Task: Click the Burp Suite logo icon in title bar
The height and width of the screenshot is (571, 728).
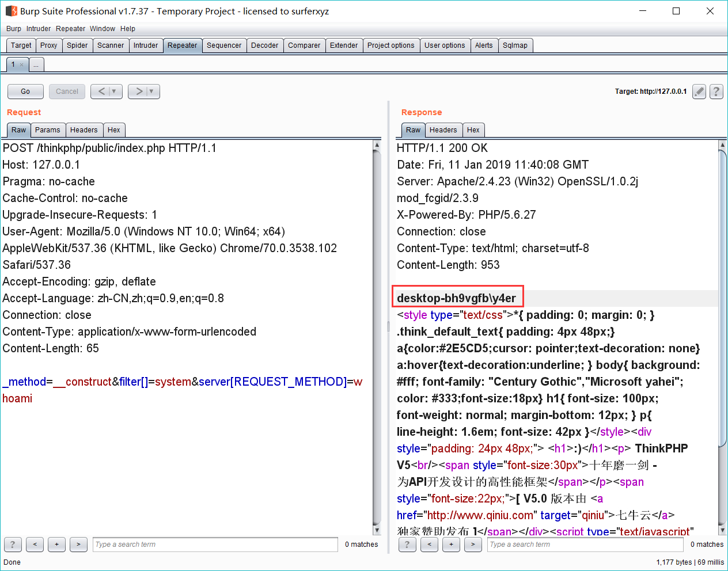Action: (x=11, y=11)
